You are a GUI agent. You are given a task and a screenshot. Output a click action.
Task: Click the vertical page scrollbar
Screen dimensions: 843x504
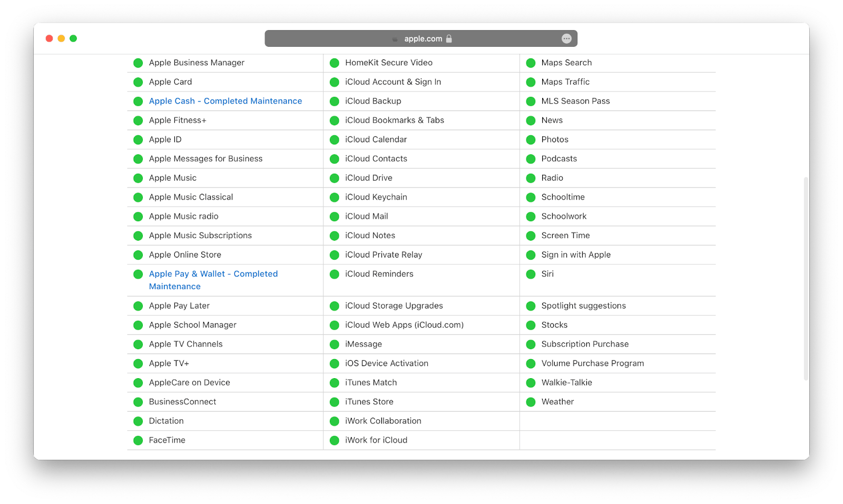click(x=806, y=279)
